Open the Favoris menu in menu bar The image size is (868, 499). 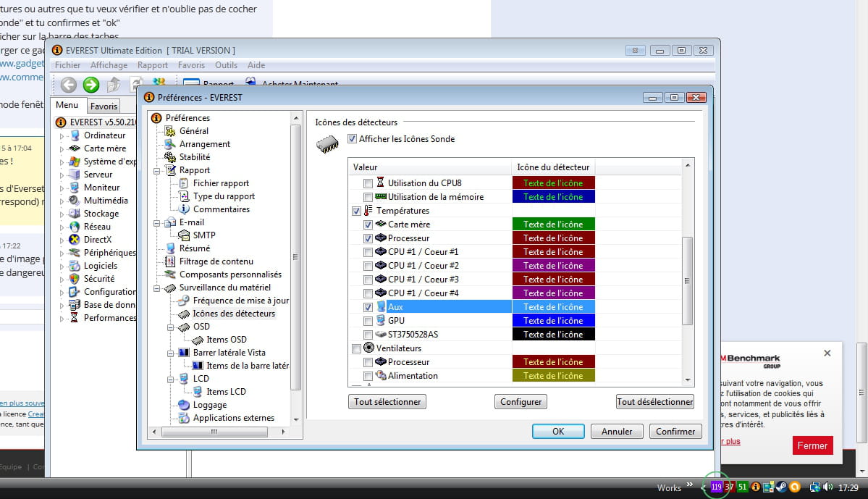point(192,65)
